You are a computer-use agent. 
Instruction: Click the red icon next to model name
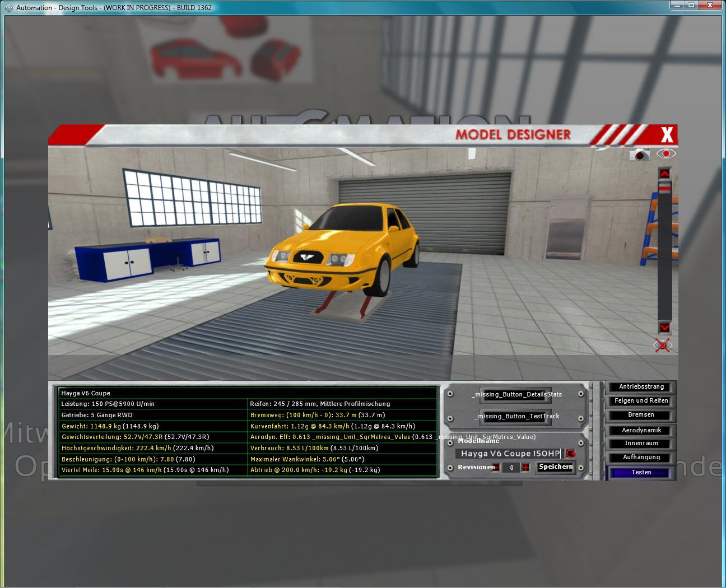pyautogui.click(x=570, y=454)
